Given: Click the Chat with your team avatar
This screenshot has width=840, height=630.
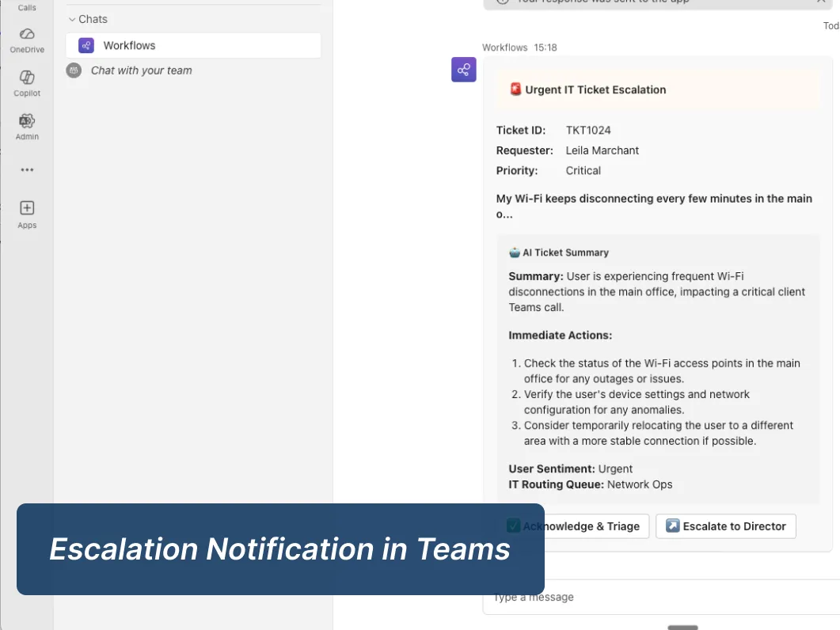Looking at the screenshot, I should click(74, 70).
